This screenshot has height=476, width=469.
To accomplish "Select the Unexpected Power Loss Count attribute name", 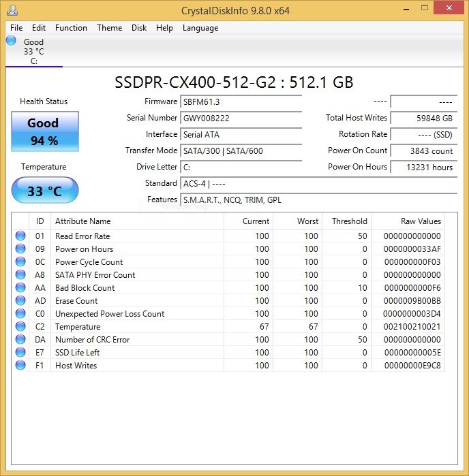I will point(110,314).
